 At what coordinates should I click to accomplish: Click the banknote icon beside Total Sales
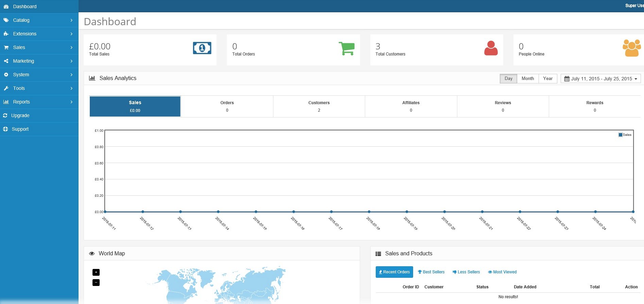(x=202, y=48)
